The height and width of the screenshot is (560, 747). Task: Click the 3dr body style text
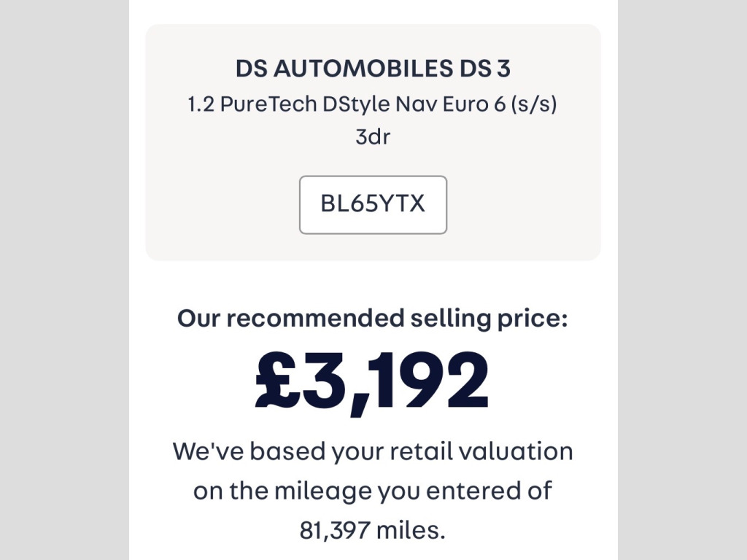tap(373, 136)
